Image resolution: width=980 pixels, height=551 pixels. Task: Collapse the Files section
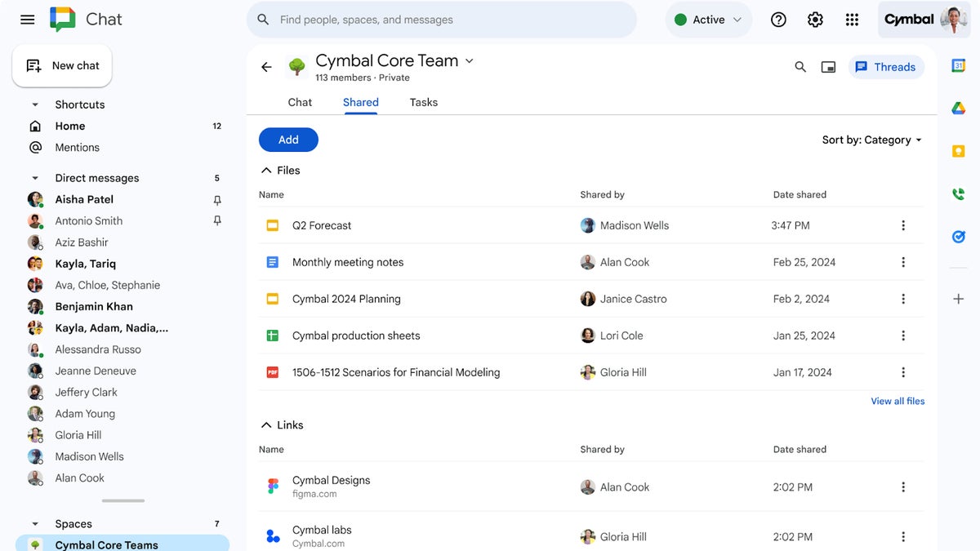[x=265, y=171]
